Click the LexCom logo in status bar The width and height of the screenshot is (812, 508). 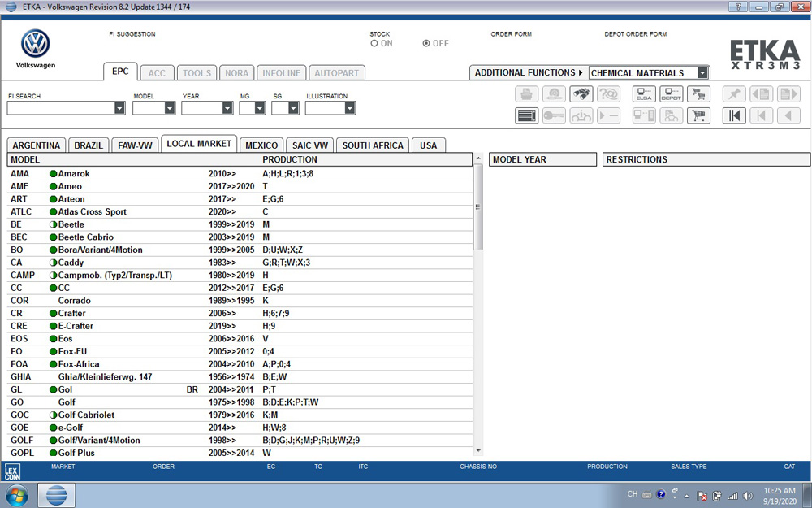(12, 471)
